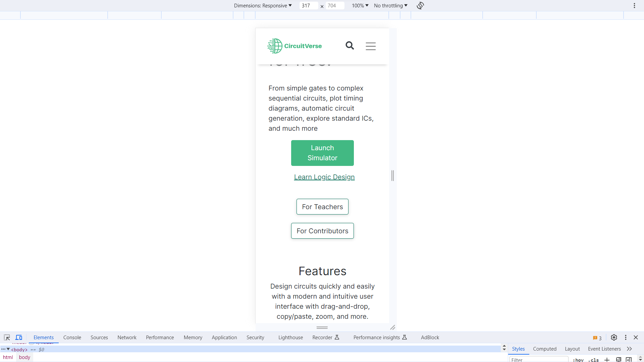Follow the Learn Logic Design link
The width and height of the screenshot is (644, 362).
point(324,177)
